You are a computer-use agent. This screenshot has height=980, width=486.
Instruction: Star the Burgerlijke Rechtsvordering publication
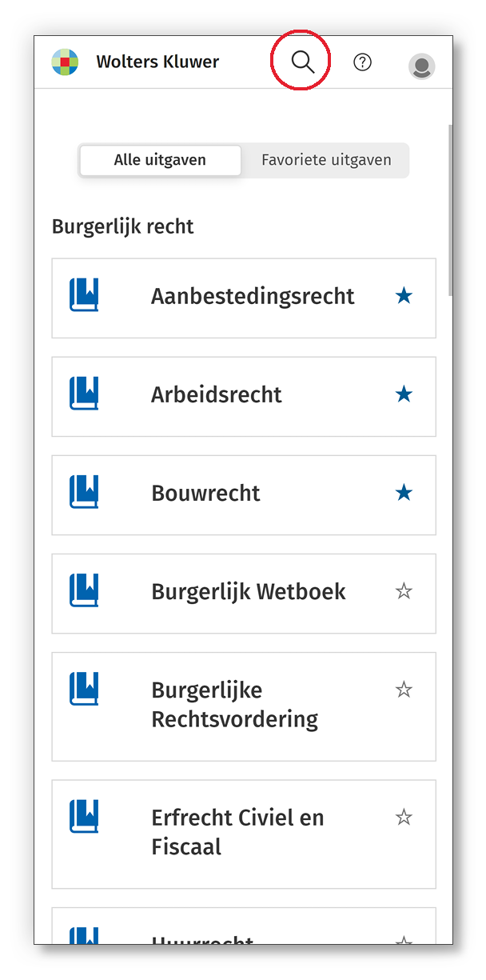pyautogui.click(x=404, y=689)
